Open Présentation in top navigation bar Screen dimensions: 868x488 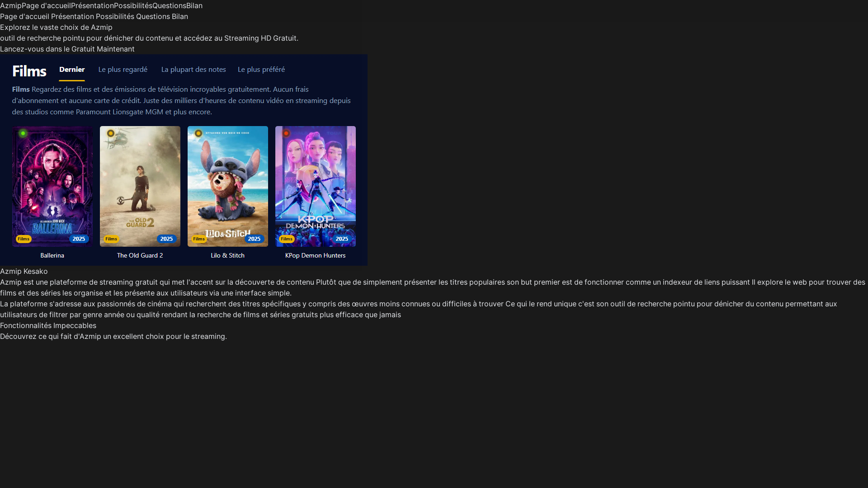pos(92,5)
